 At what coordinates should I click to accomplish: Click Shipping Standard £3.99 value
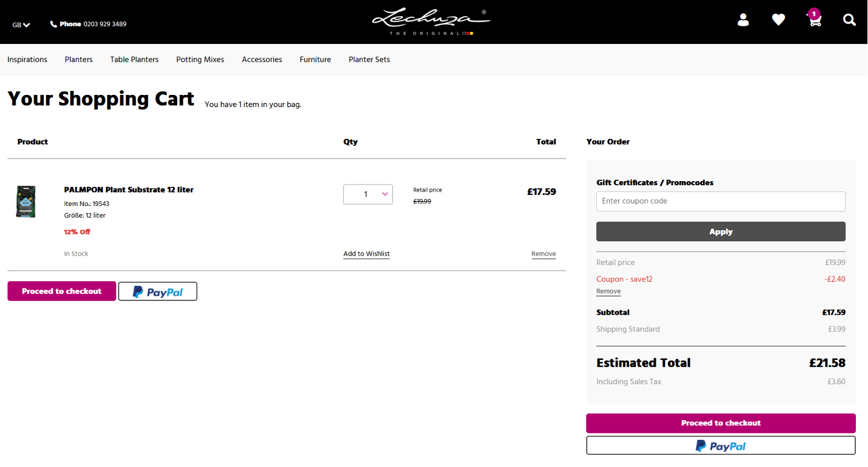click(x=837, y=329)
